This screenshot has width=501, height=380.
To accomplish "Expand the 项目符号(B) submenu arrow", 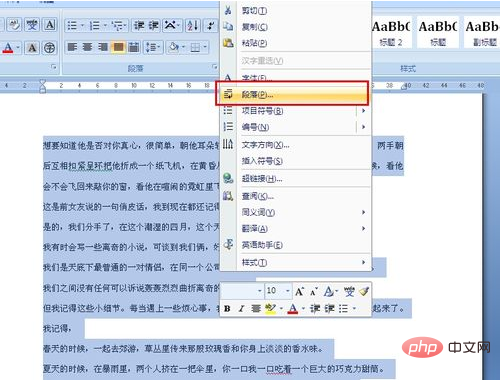I will [x=363, y=110].
